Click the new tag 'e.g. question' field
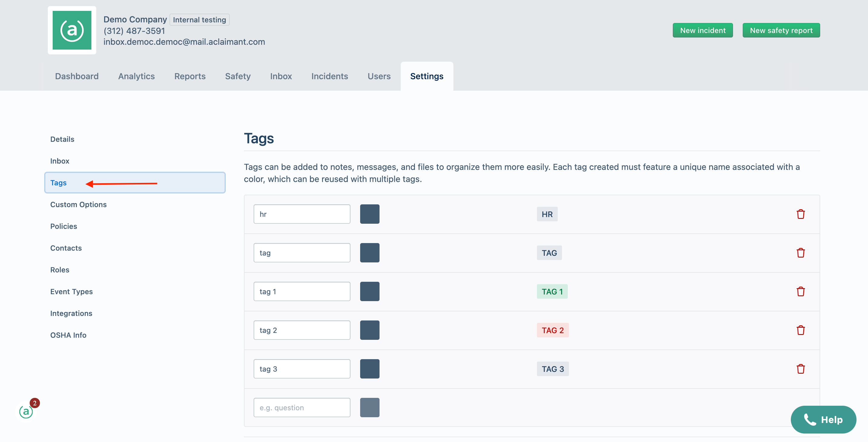The width and height of the screenshot is (868, 442). (302, 408)
